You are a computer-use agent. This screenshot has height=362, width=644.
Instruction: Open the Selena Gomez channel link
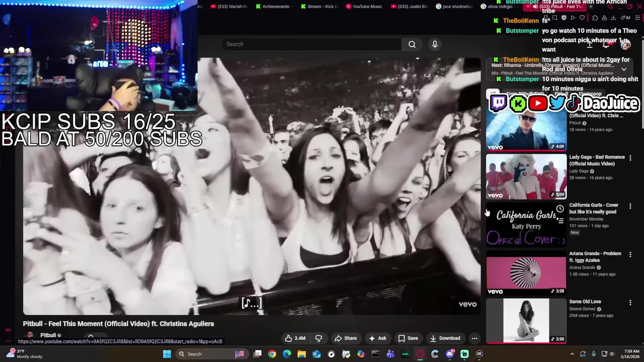coord(582,309)
